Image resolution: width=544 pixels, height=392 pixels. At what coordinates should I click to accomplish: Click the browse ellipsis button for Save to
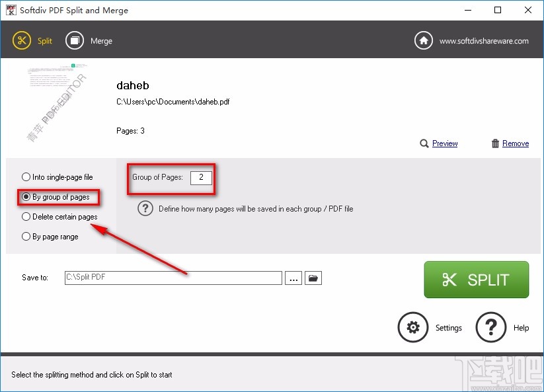(293, 278)
